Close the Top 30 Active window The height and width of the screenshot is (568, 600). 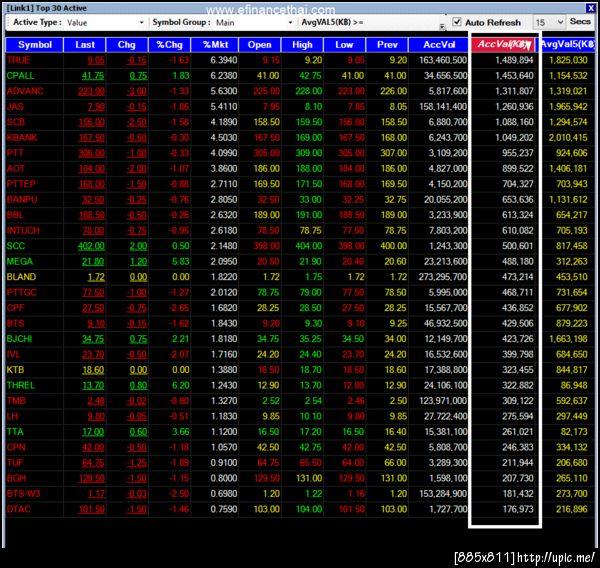590,8
